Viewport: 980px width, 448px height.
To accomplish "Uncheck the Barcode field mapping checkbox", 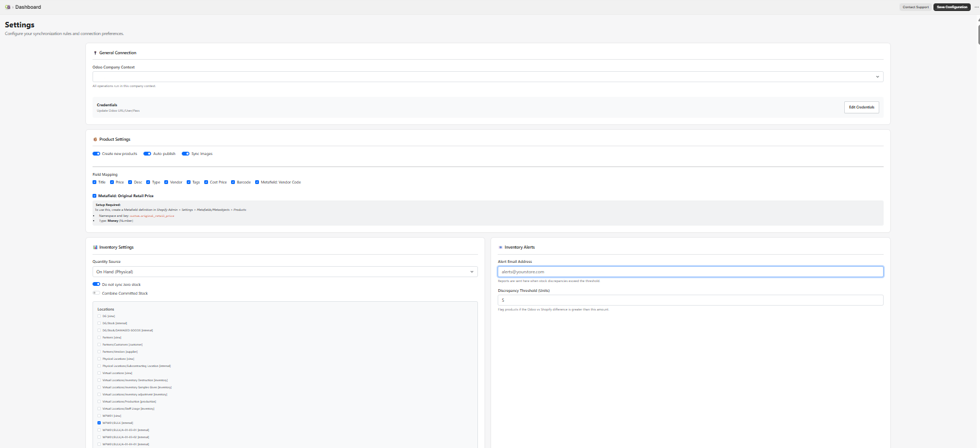I will click(233, 182).
